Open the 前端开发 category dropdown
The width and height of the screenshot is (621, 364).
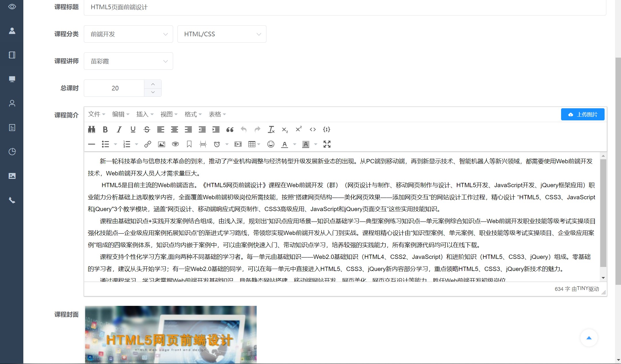pyautogui.click(x=128, y=34)
